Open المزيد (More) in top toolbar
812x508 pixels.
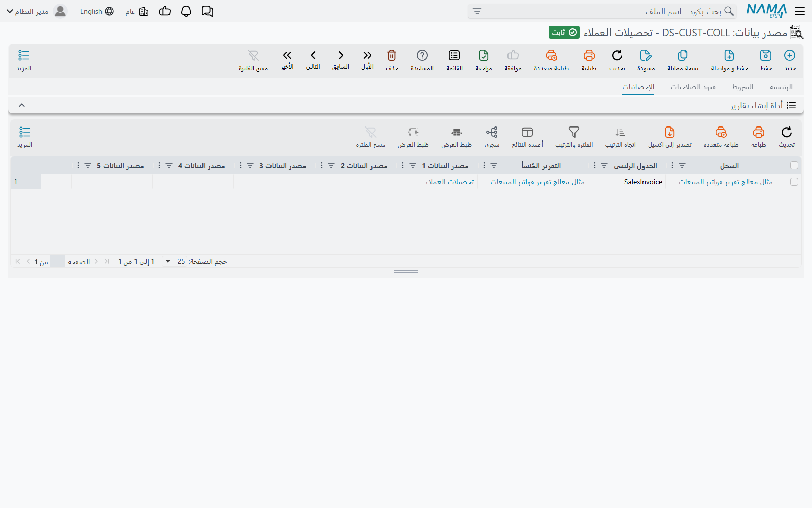click(x=24, y=60)
